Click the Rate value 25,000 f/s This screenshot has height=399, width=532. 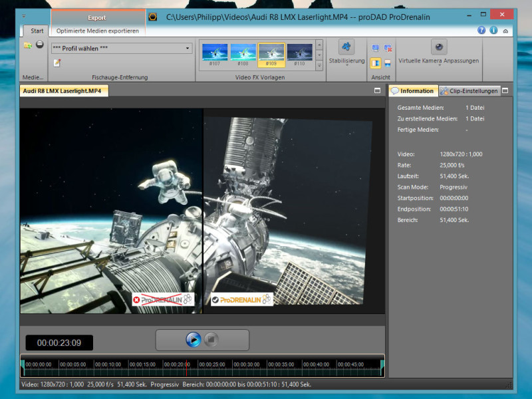(x=452, y=165)
